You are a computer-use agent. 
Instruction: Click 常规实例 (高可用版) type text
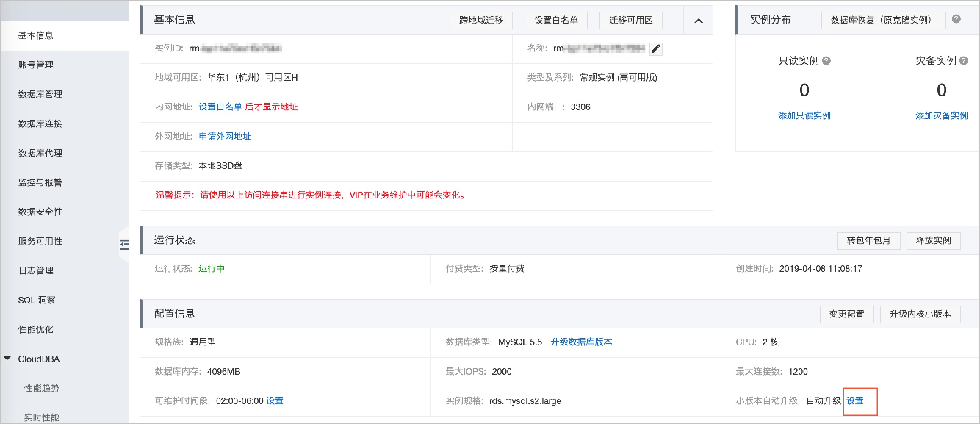click(x=618, y=77)
